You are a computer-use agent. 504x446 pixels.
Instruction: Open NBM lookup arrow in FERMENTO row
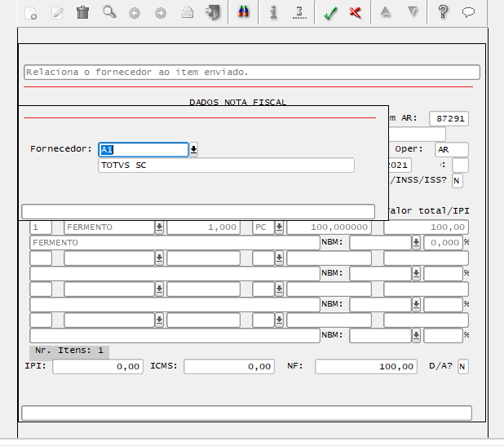[x=416, y=243]
